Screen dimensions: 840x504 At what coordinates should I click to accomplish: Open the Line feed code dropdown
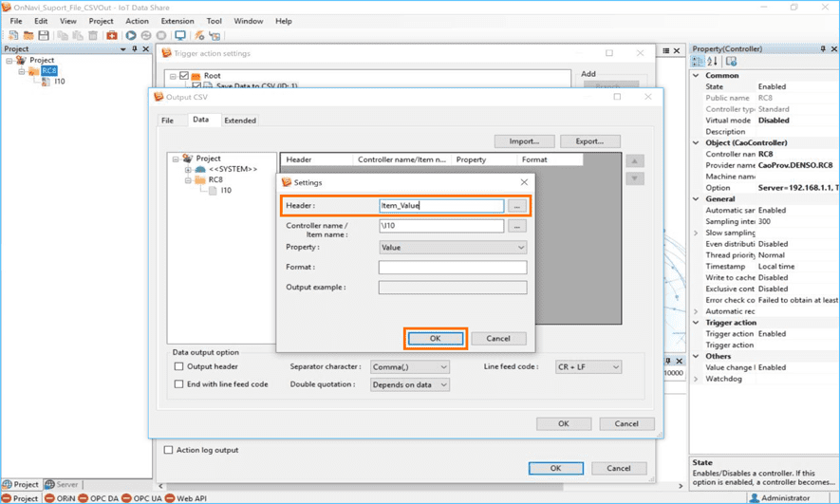(588, 367)
